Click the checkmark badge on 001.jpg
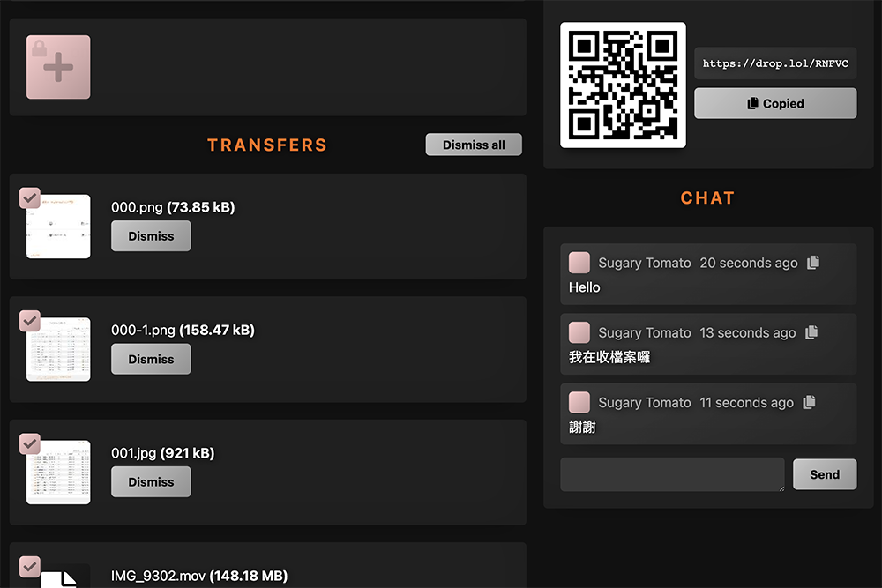The width and height of the screenshot is (882, 588). 30,443
